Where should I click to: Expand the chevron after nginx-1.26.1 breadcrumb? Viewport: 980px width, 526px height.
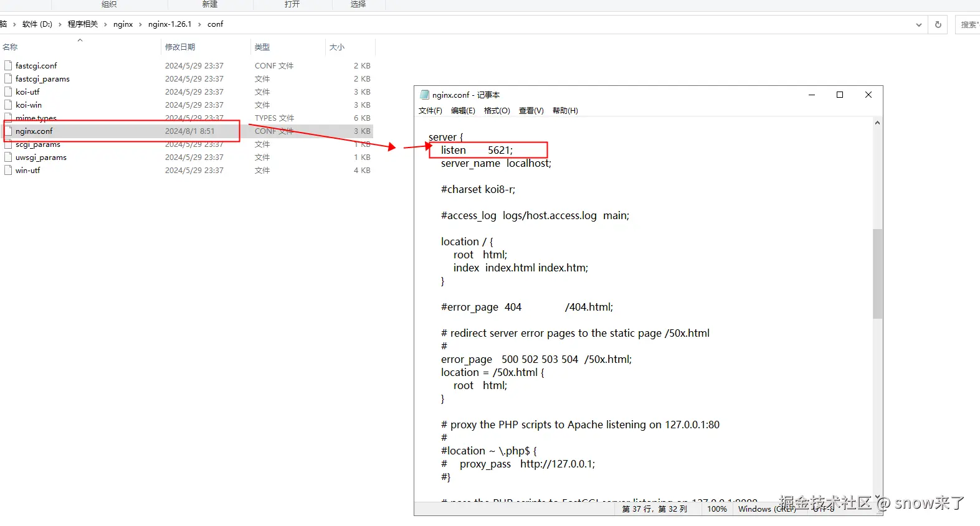pos(199,24)
